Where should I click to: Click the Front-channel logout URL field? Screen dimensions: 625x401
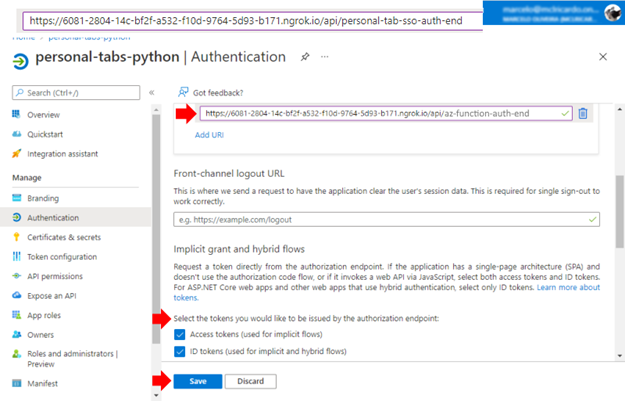386,219
